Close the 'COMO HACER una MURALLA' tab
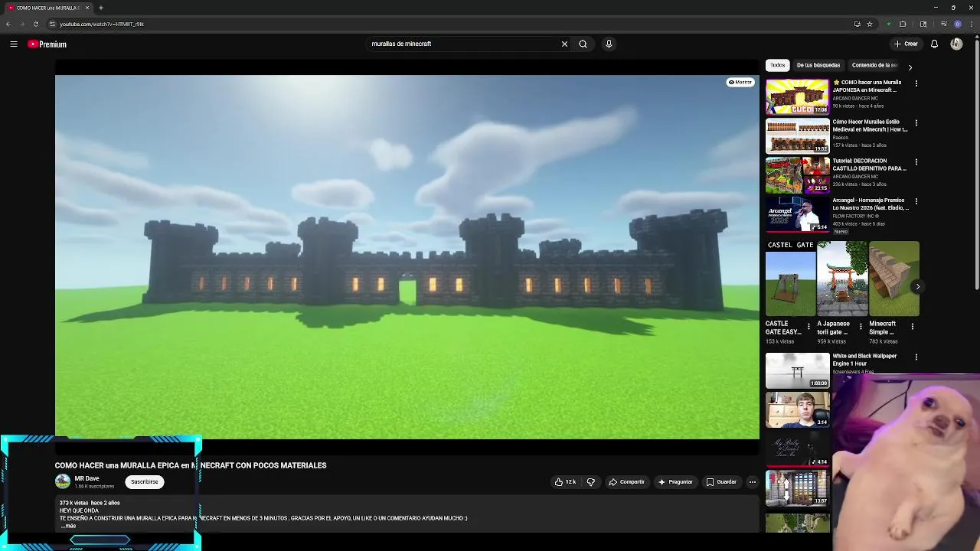The height and width of the screenshot is (551, 980). [87, 8]
